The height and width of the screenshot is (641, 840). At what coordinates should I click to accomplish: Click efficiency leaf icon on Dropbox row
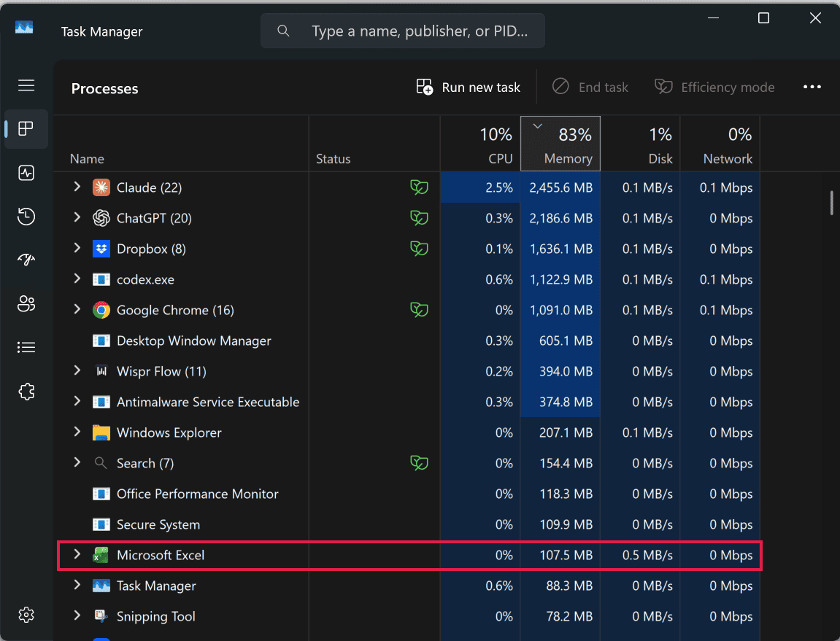(x=419, y=249)
